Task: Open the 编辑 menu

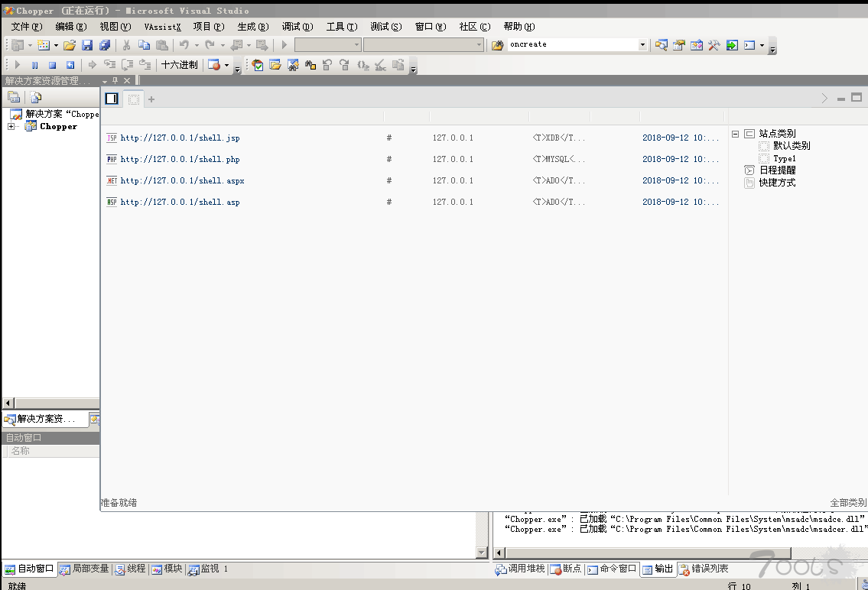Action: [x=71, y=27]
